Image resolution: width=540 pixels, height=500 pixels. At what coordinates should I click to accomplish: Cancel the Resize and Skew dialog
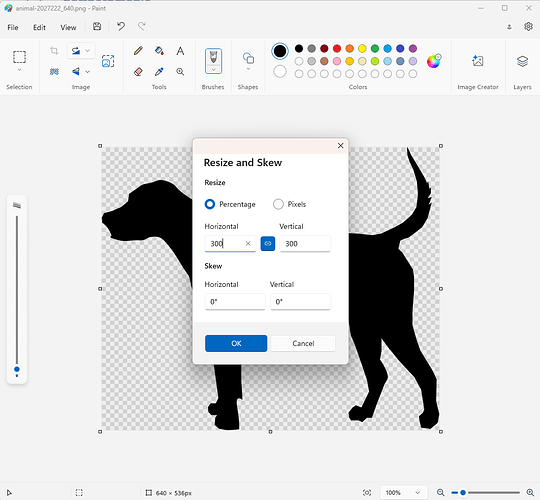click(303, 343)
